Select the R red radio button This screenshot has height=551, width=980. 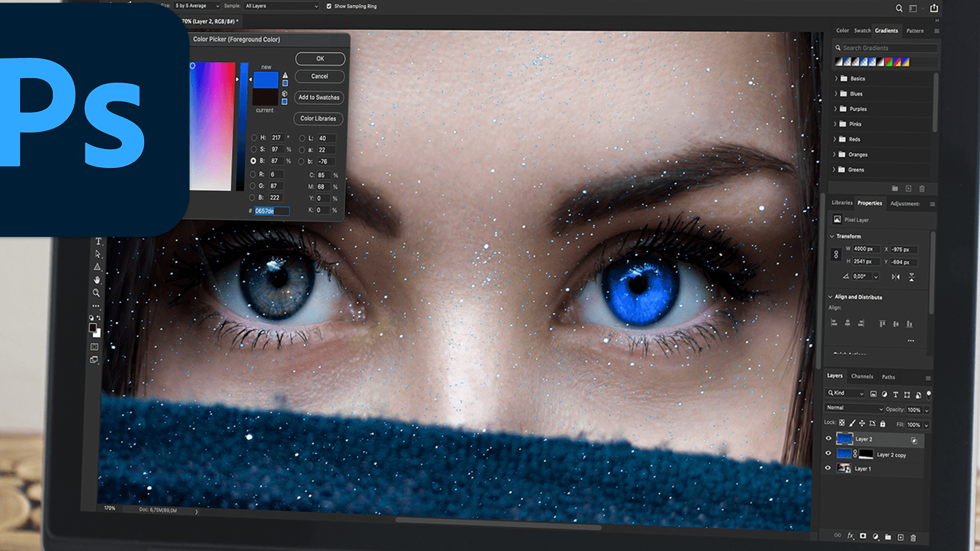pos(253,174)
